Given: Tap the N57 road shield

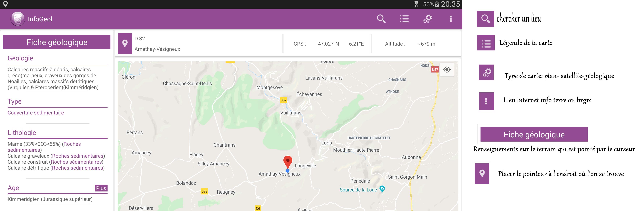Looking at the screenshot, I should (x=435, y=70).
